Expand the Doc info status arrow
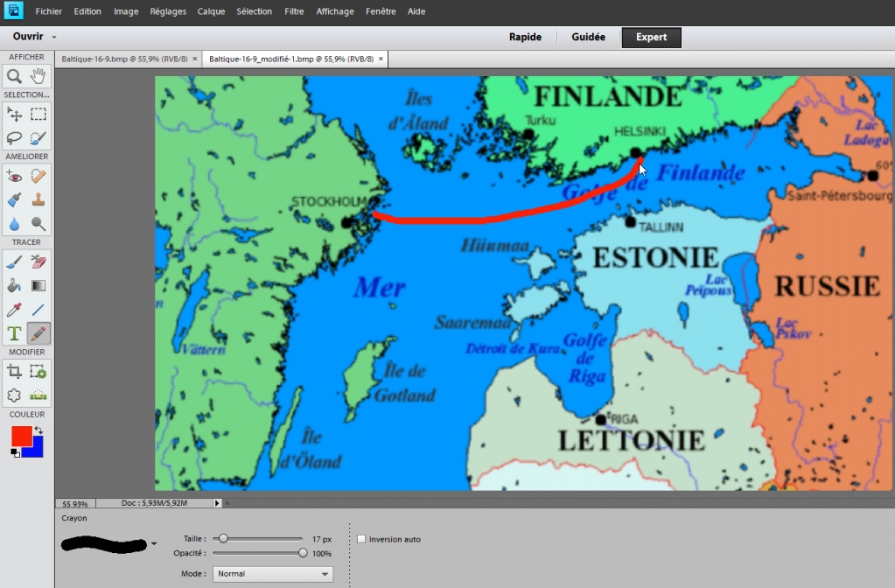Screen dimensions: 895x588 (x=217, y=503)
